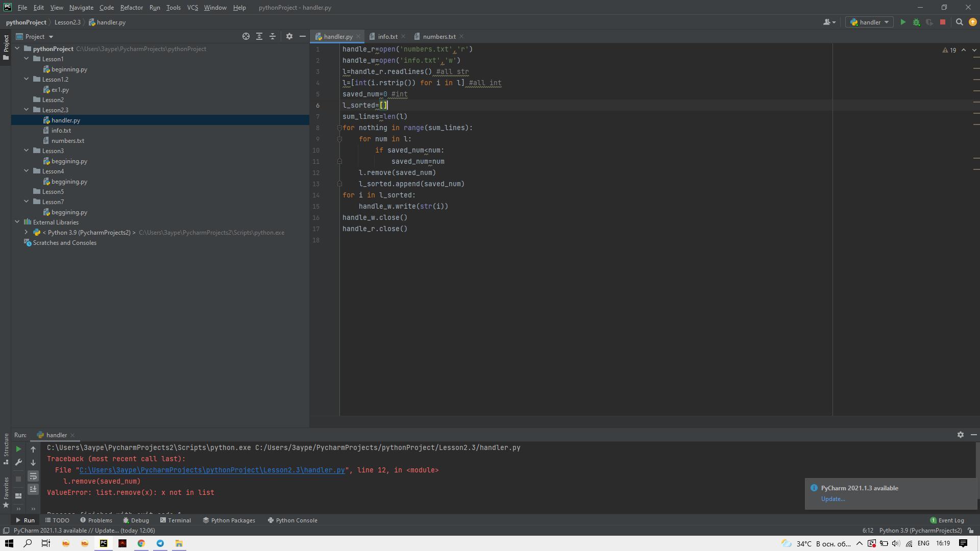Open the Python Console tool tab
This screenshot has height=551, width=980.
tap(292, 520)
